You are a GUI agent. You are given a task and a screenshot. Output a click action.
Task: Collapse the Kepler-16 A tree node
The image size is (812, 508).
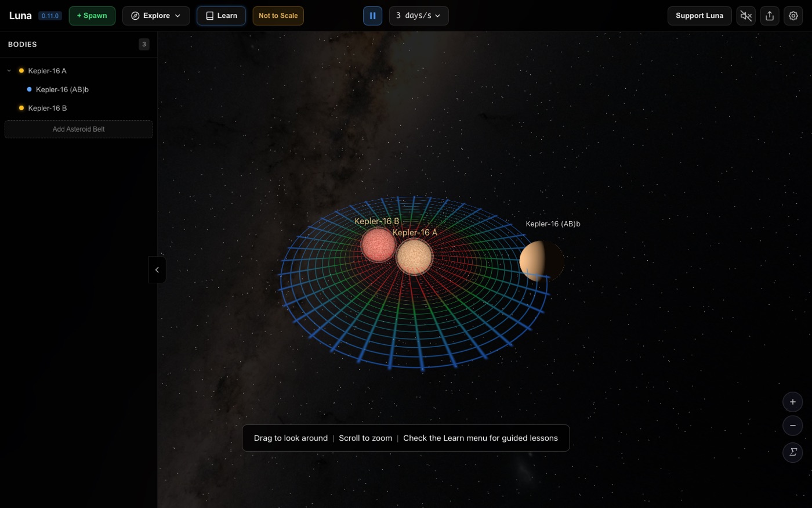coord(9,71)
